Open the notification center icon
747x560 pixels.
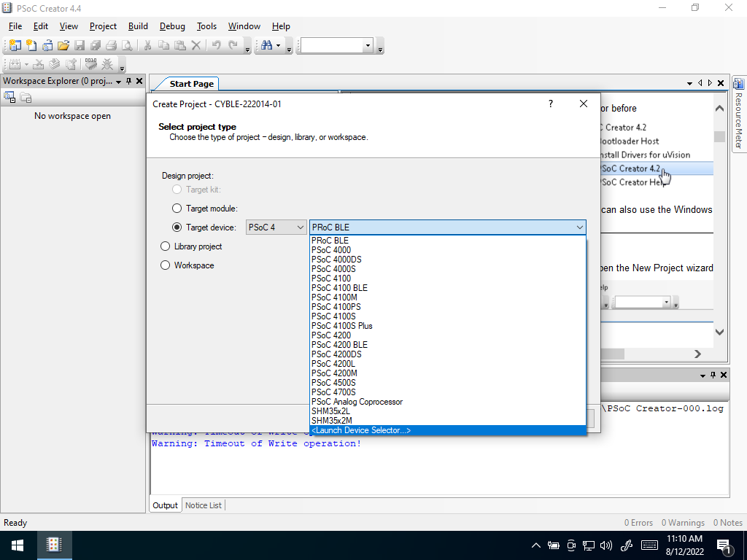point(724,545)
